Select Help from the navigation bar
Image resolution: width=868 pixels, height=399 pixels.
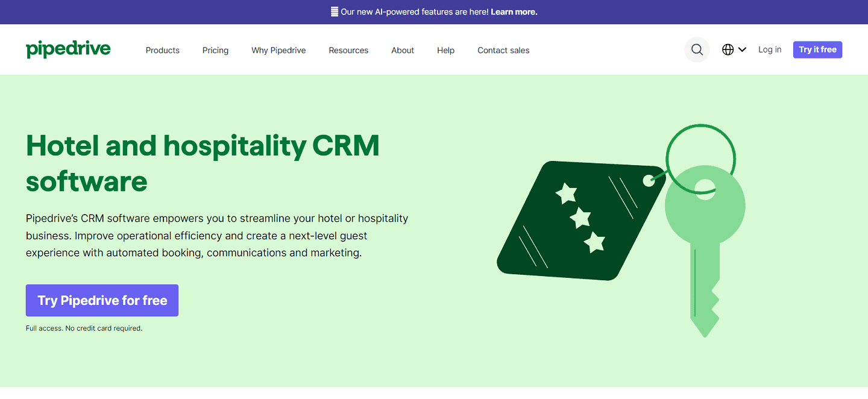coord(445,50)
